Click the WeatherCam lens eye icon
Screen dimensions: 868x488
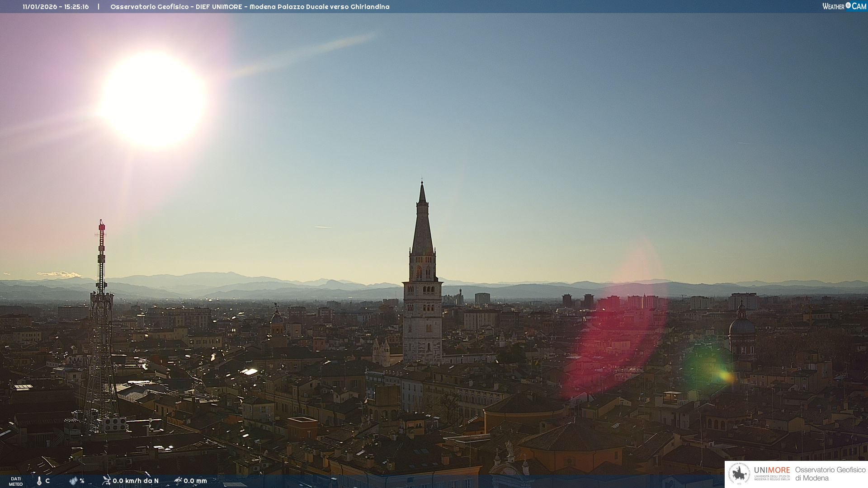[x=848, y=5]
